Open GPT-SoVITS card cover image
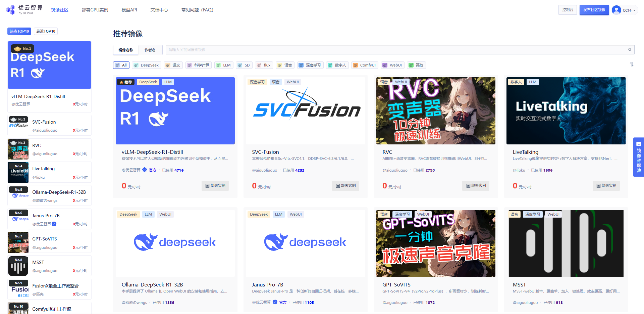 436,243
